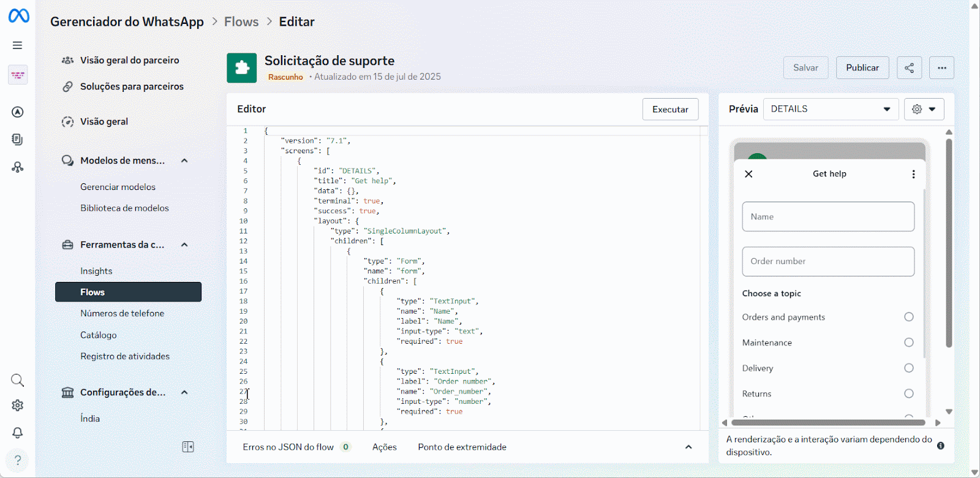This screenshot has width=980, height=478.
Task: Click the Choose a topic heading
Action: (772, 294)
